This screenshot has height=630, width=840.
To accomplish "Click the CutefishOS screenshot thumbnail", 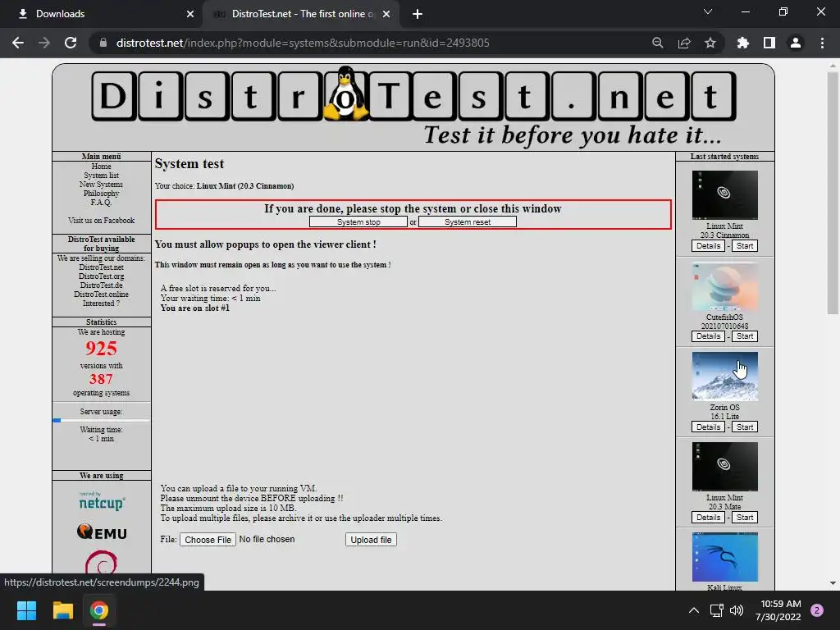I will click(725, 286).
